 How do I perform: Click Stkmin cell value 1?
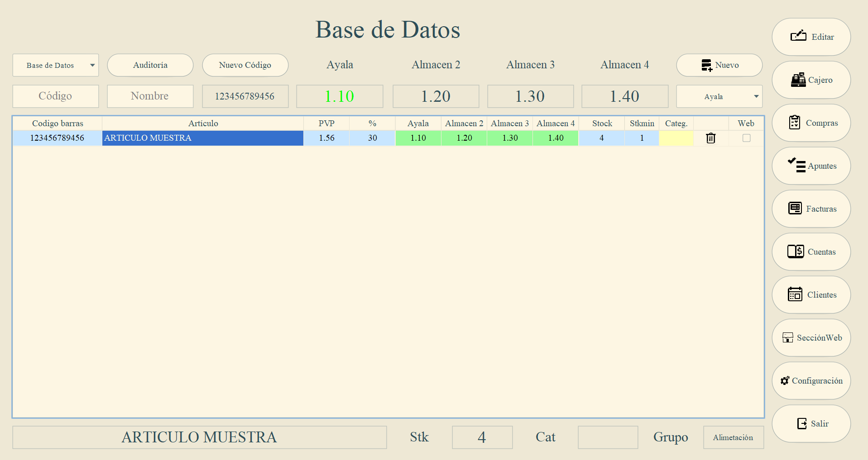click(642, 138)
